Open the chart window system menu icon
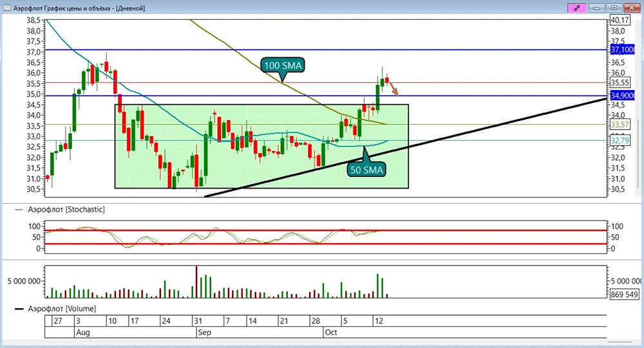 6,8
